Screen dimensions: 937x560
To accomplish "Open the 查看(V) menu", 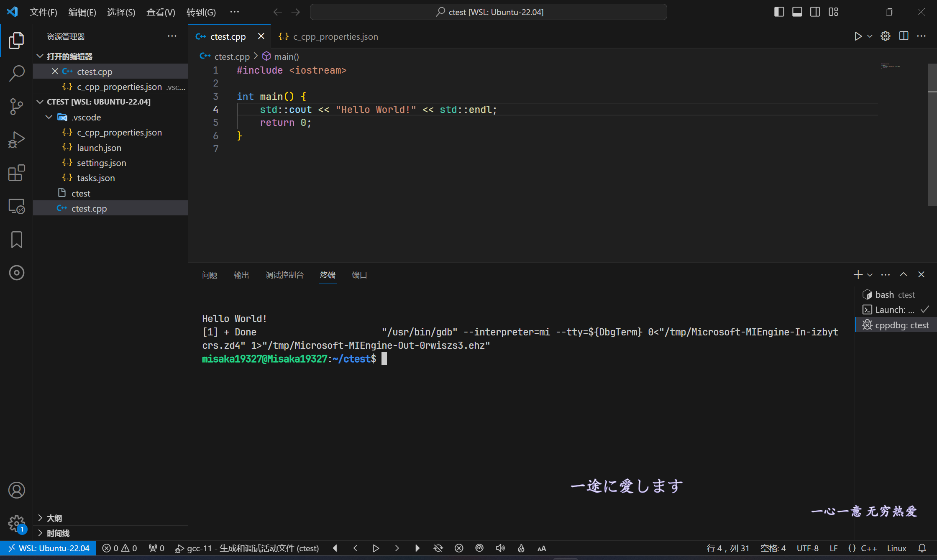I will 161,12.
